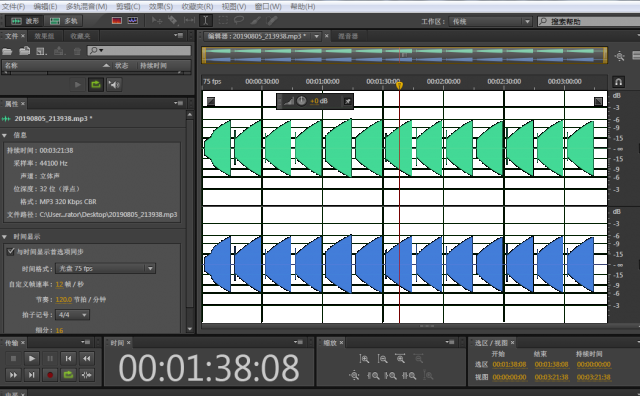Open 多轨混音(M) menu
640x396 pixels.
[x=87, y=7]
